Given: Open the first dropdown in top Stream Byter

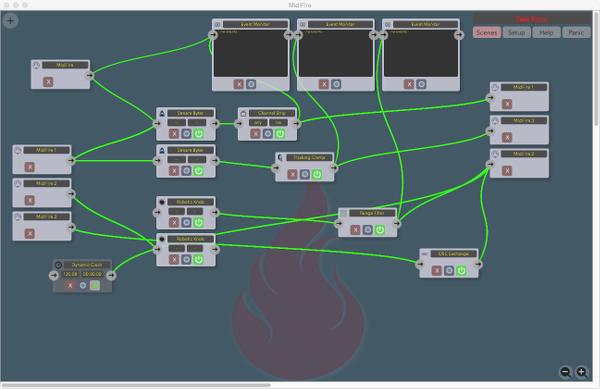Looking at the screenshot, I should tap(177, 122).
